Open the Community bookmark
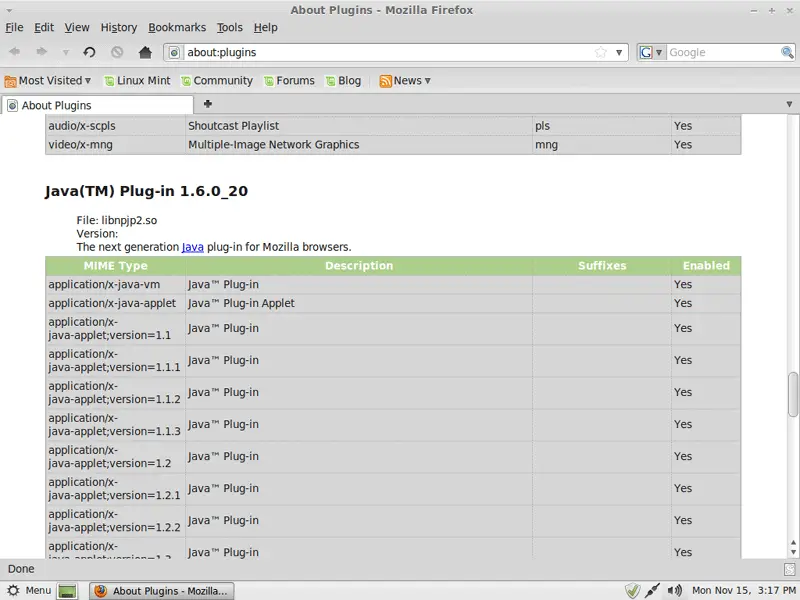 click(x=217, y=81)
